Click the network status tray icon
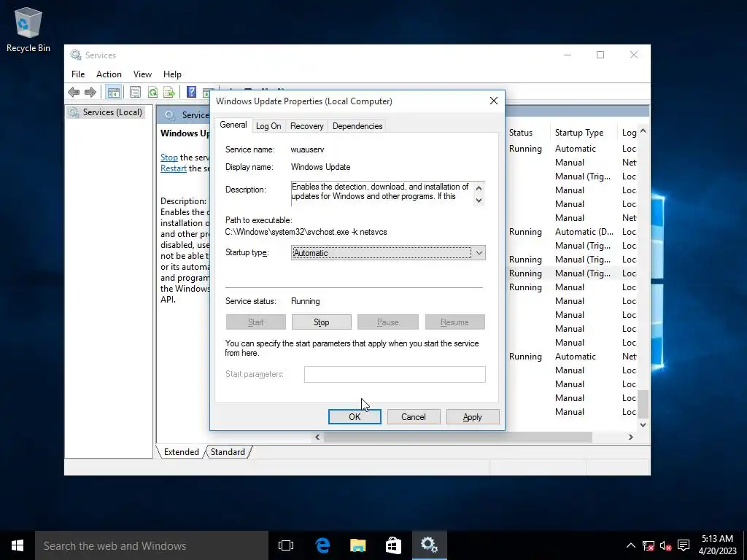 click(x=648, y=545)
